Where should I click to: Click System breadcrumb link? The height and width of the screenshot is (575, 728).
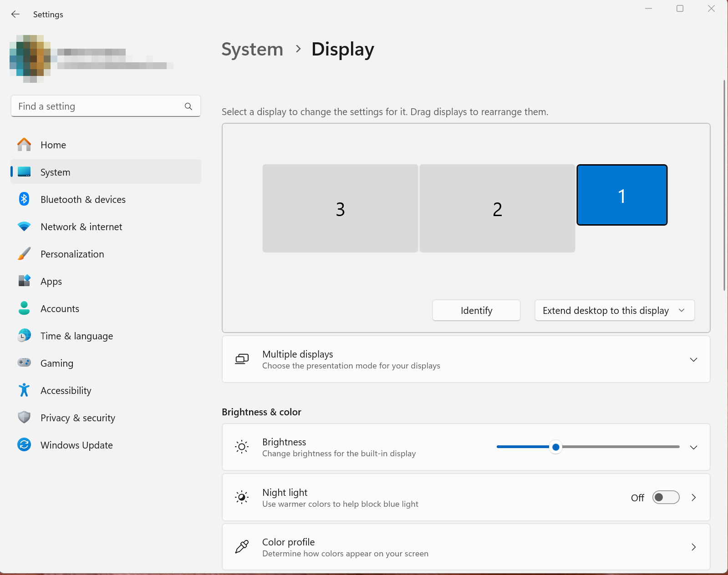[x=252, y=49]
